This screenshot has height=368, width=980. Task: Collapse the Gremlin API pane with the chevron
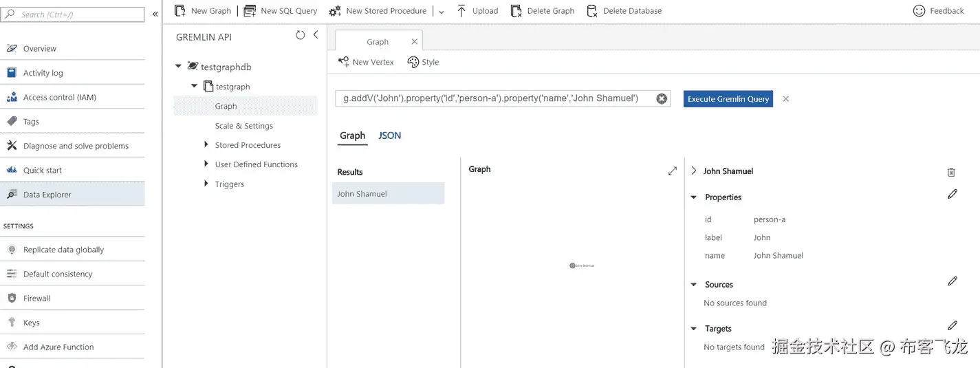tap(316, 35)
